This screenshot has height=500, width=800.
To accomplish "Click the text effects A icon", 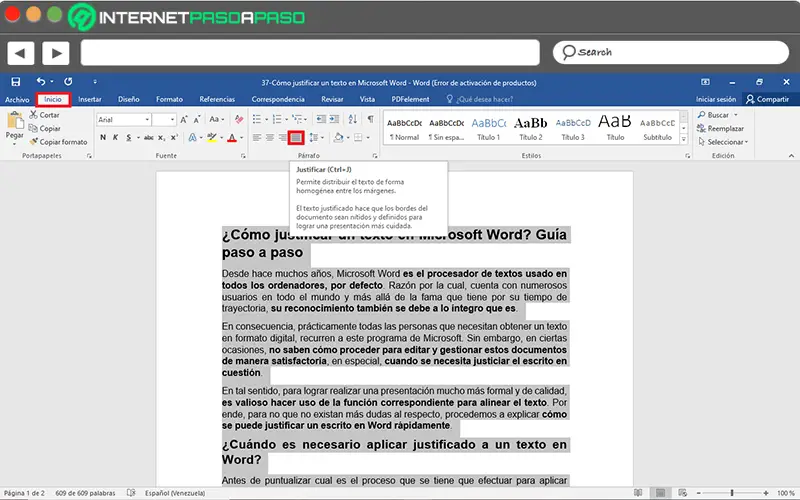I will coord(192,138).
